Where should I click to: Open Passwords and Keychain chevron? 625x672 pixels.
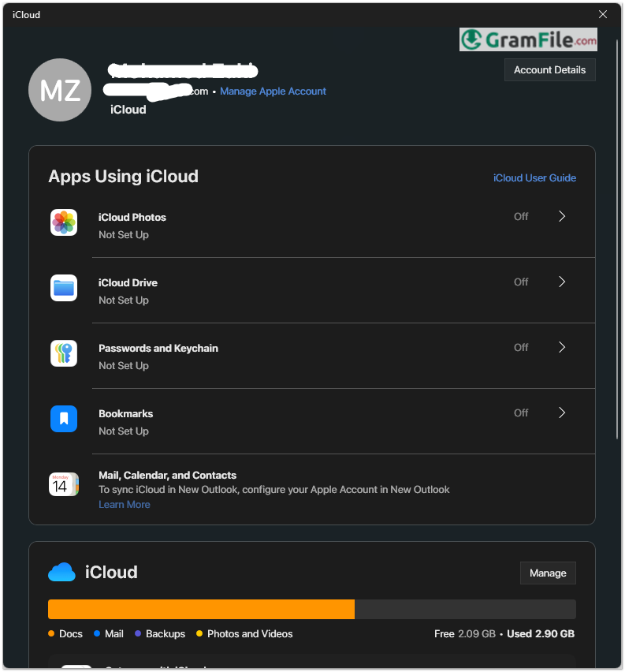(562, 347)
